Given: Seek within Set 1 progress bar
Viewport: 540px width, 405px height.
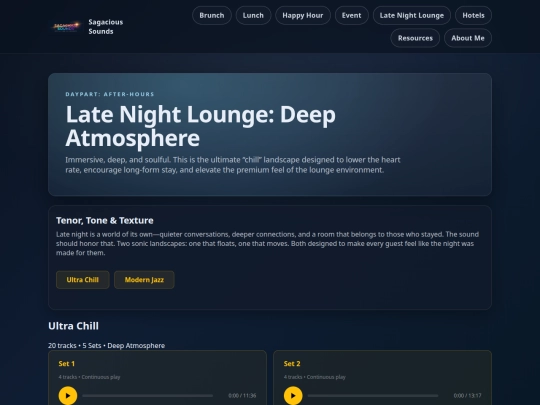Looking at the screenshot, I should pos(148,396).
